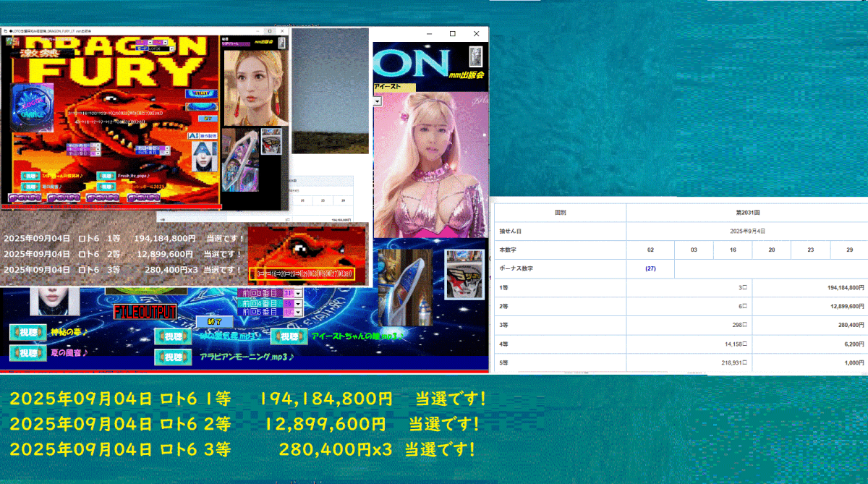Close the small DRAGON FURY window
Viewport: 868px width, 484px height.
tap(282, 31)
